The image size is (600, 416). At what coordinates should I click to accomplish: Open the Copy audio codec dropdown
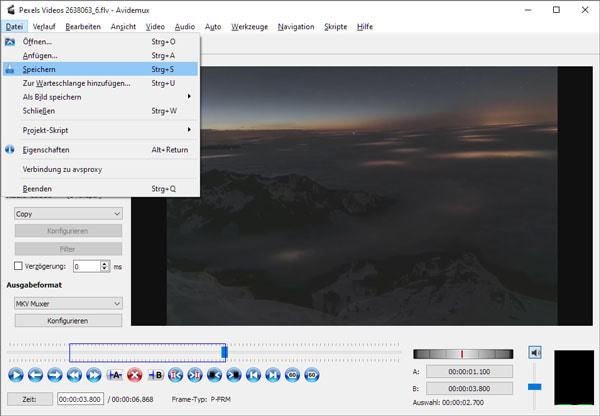(66, 213)
